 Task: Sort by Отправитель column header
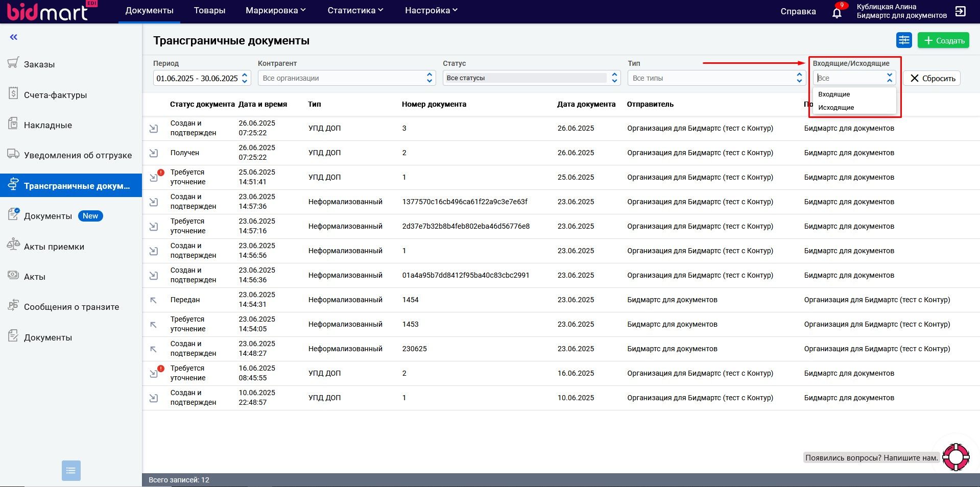coord(650,104)
